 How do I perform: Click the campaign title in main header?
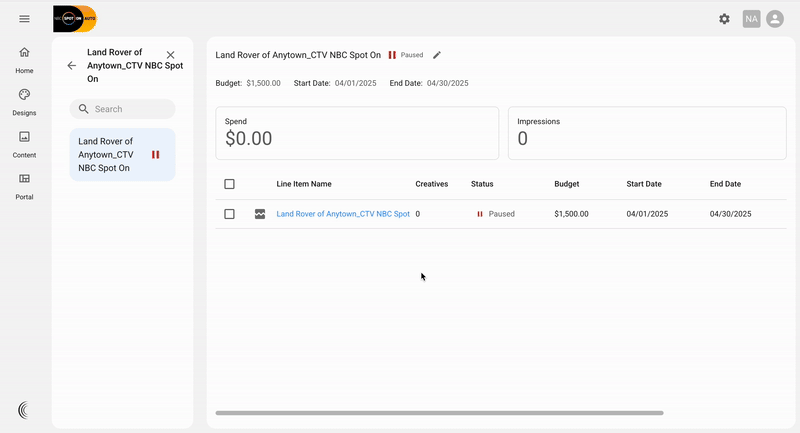coord(298,55)
